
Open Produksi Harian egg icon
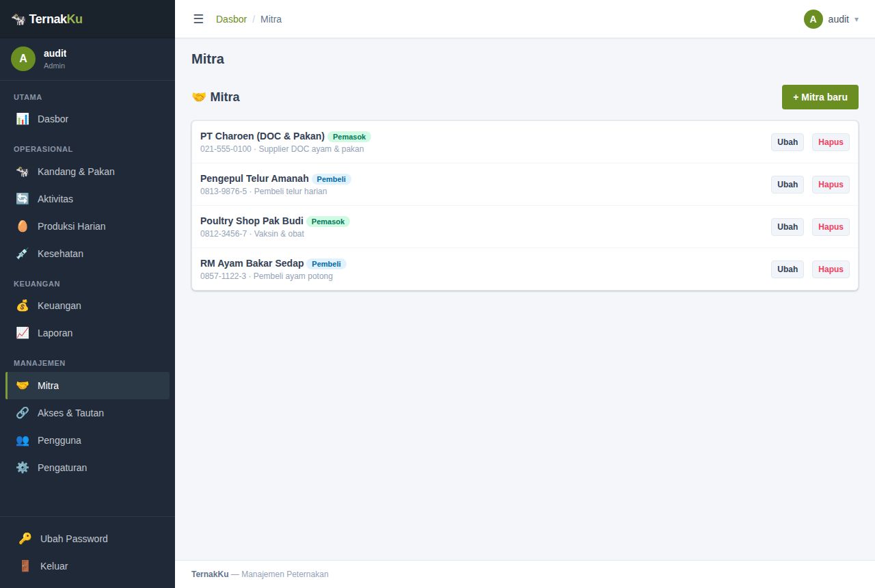click(x=23, y=226)
